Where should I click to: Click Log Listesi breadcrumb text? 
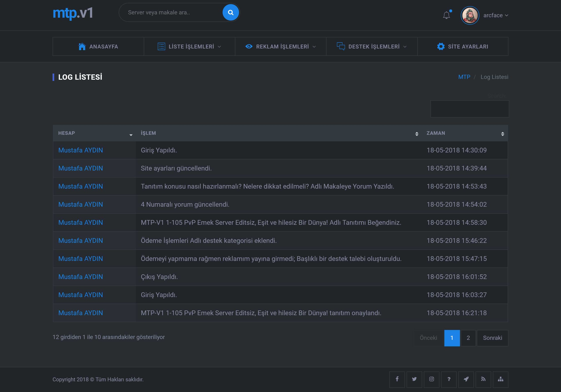point(494,77)
